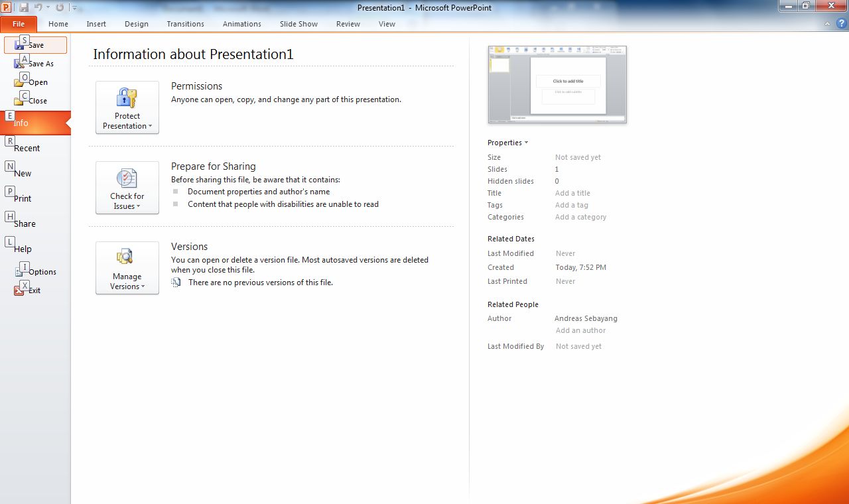
Task: Open Protect Presentation dropdown
Action: click(x=127, y=107)
